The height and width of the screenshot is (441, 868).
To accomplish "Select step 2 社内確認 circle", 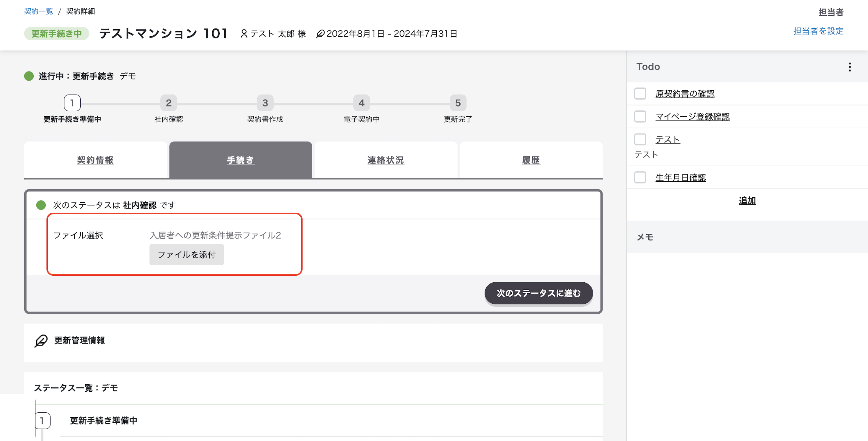I will [169, 103].
